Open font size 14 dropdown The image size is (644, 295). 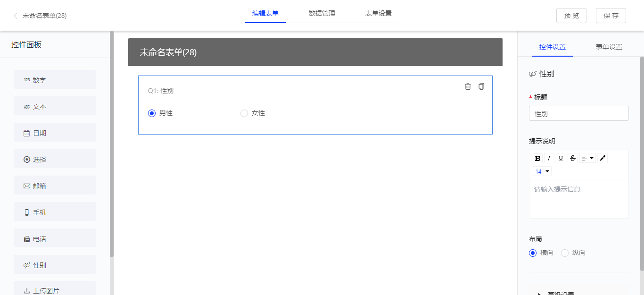click(542, 171)
